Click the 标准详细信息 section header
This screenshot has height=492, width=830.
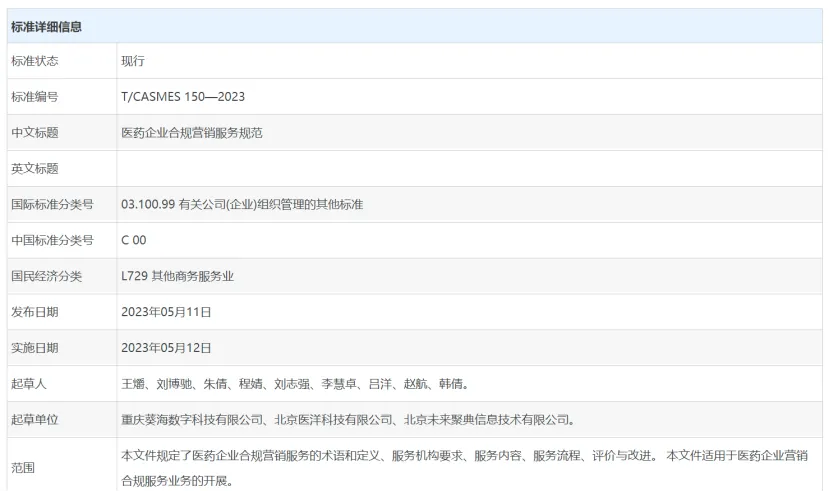coord(47,27)
